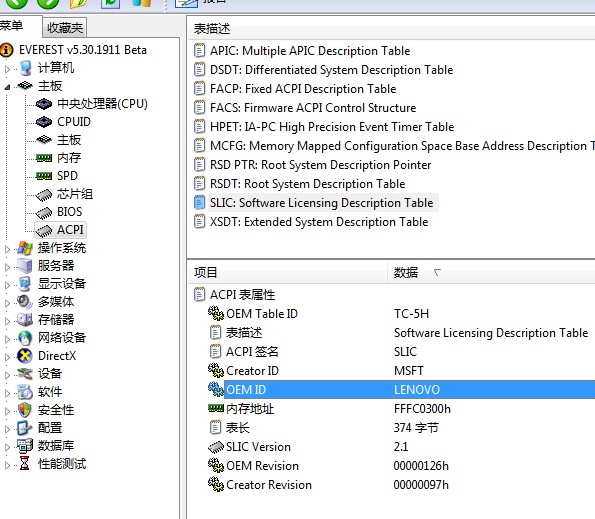
Task: Expand the 计算机 tree node
Action: click(x=7, y=69)
